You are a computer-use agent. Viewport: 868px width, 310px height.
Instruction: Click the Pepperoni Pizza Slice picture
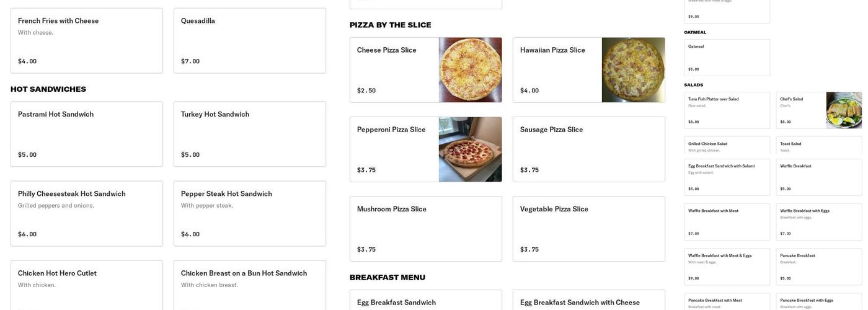click(470, 149)
